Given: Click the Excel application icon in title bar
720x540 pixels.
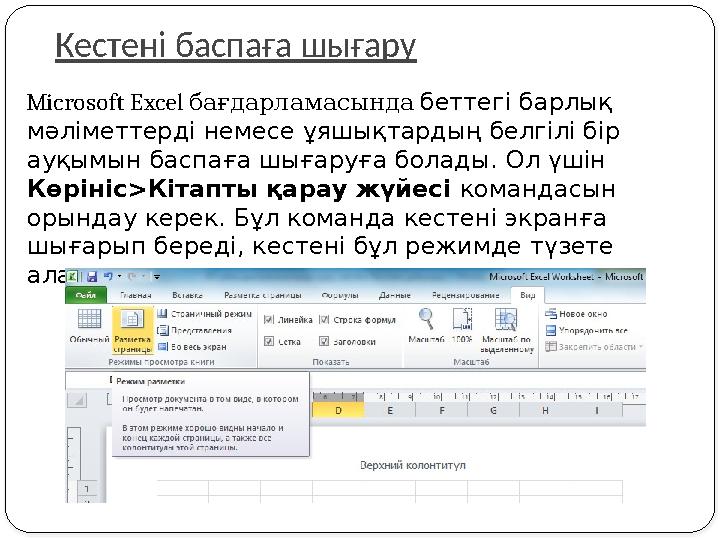Looking at the screenshot, I should [x=72, y=277].
